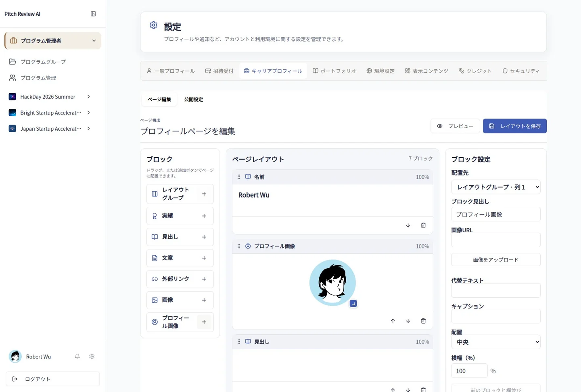
Task: Switch to 一般プロフィール tab
Action: coord(171,71)
